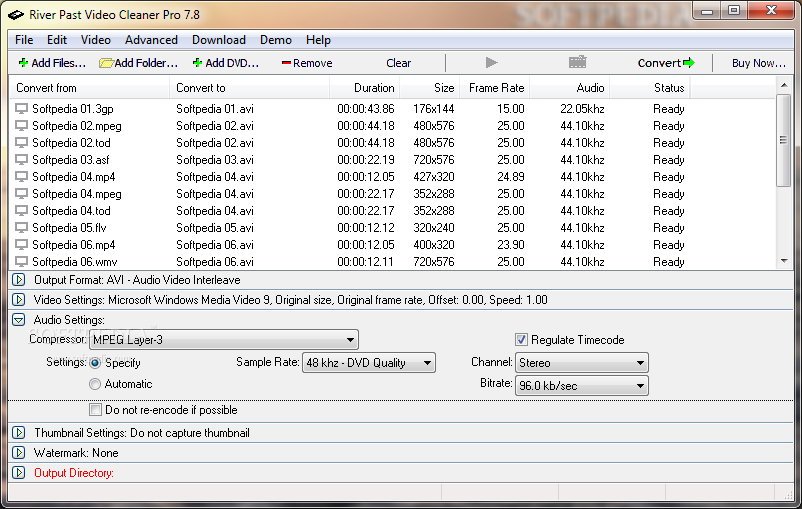Click the Buy Now button

(759, 63)
